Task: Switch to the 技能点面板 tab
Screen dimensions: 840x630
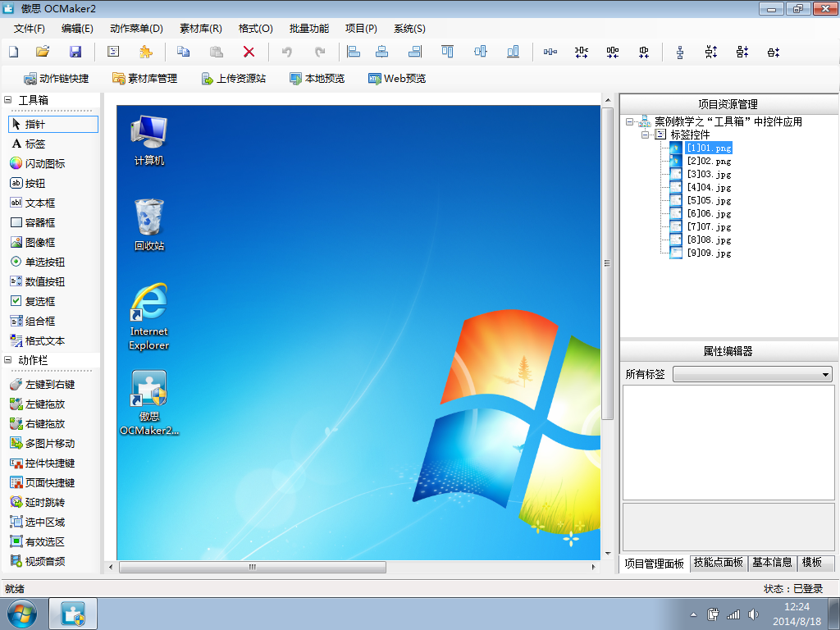Action: (719, 563)
